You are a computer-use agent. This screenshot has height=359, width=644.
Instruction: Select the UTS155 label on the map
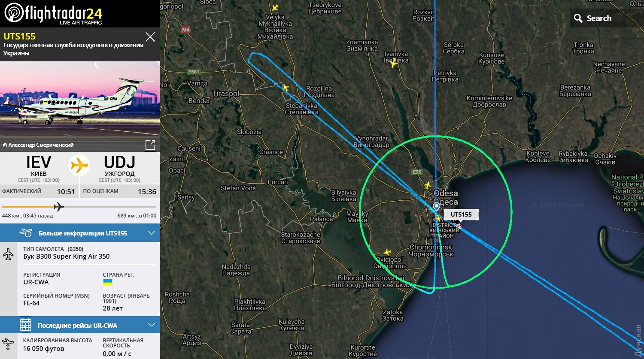(461, 214)
